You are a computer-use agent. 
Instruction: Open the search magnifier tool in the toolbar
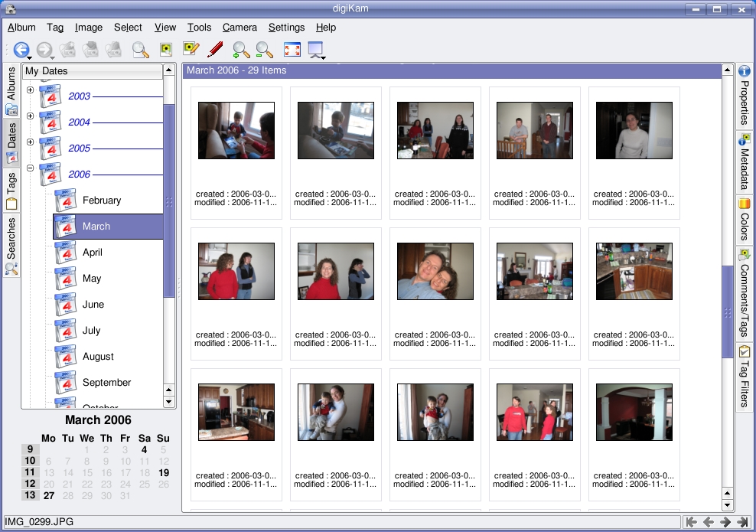point(140,50)
